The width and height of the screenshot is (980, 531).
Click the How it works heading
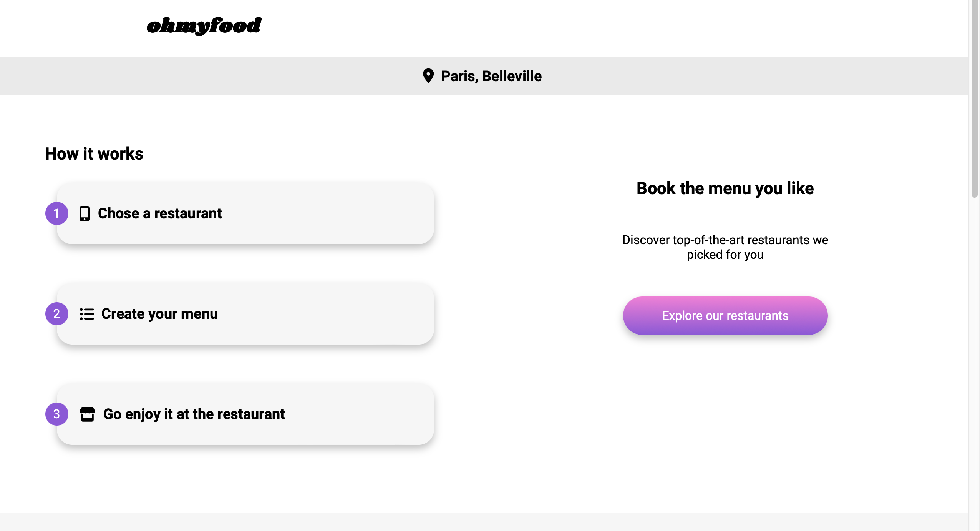click(x=94, y=154)
